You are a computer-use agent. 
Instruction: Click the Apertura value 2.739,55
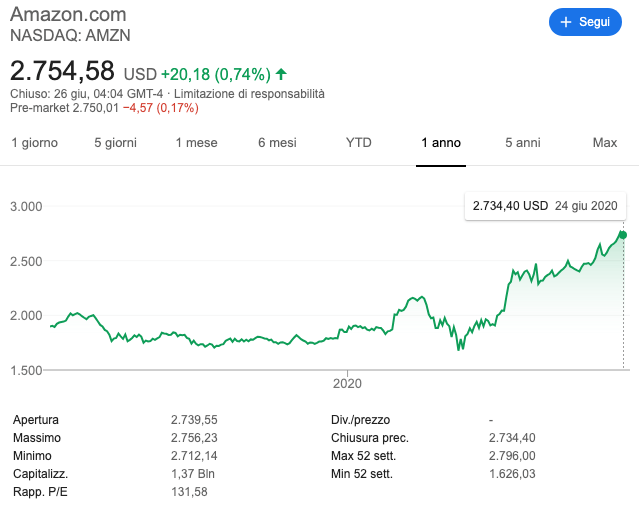[194, 420]
